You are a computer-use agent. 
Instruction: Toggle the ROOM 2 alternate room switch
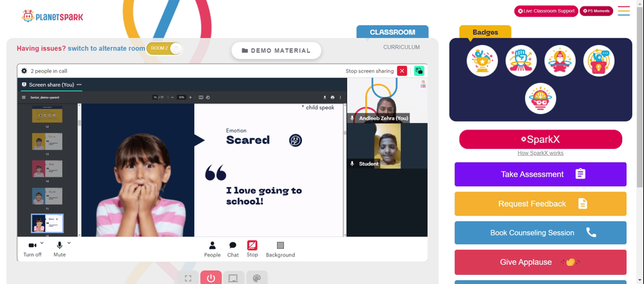tap(164, 48)
